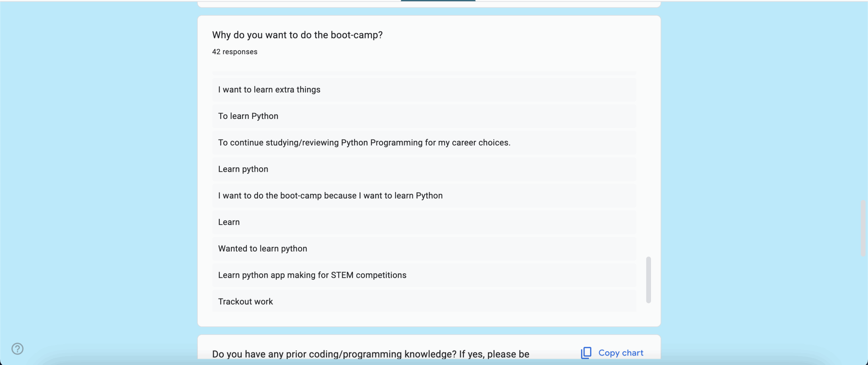Click the prior coding knowledge question title
The width and height of the screenshot is (868, 365).
click(371, 354)
